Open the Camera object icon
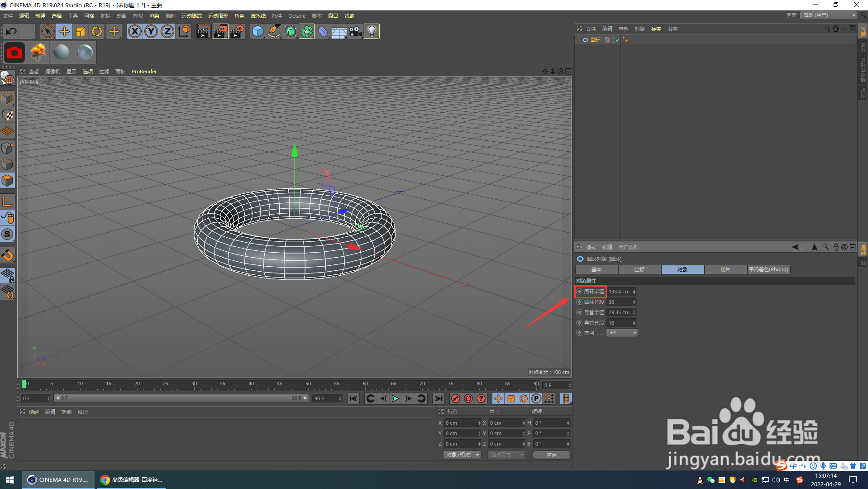The height and width of the screenshot is (489, 868). tap(355, 31)
